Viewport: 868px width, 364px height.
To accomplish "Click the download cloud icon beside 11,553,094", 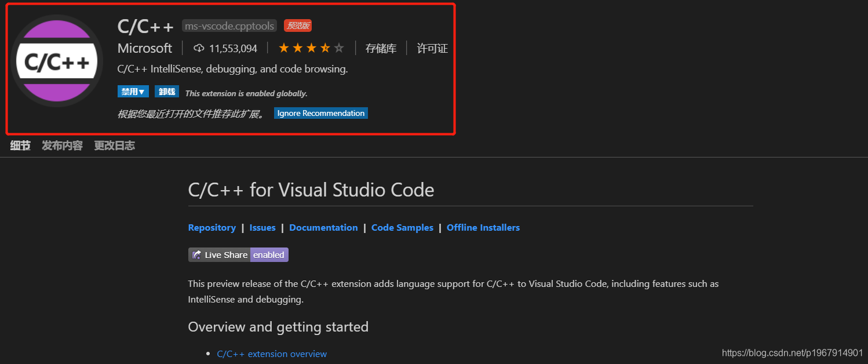I will tap(199, 48).
